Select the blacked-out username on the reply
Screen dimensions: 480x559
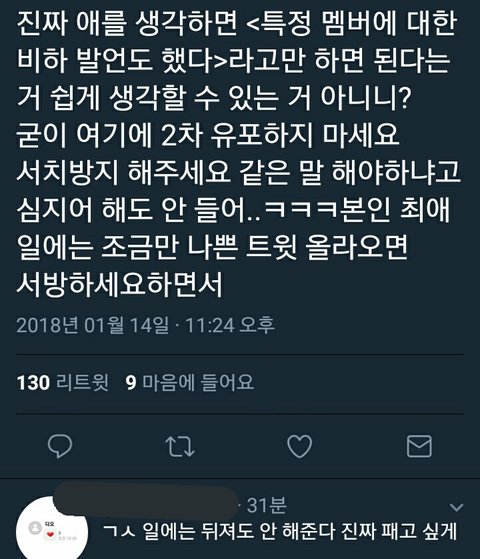coord(145,501)
